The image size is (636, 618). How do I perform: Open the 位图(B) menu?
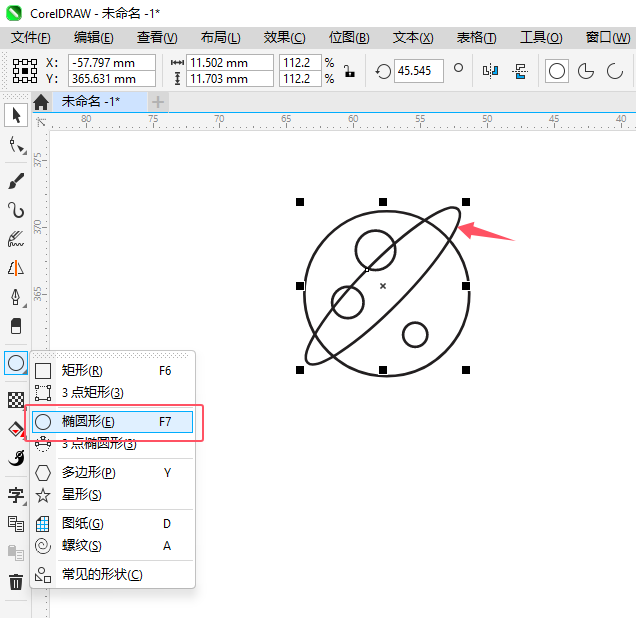point(349,38)
